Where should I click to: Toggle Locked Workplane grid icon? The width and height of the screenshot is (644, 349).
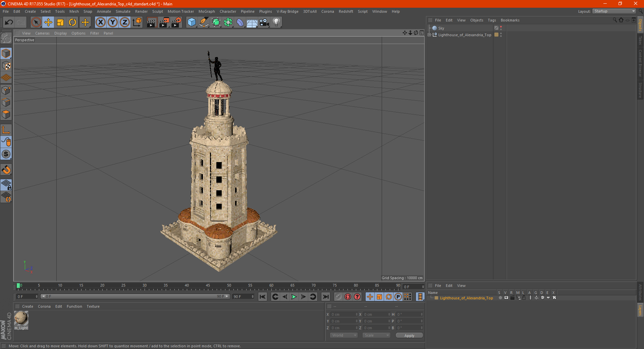pos(6,185)
